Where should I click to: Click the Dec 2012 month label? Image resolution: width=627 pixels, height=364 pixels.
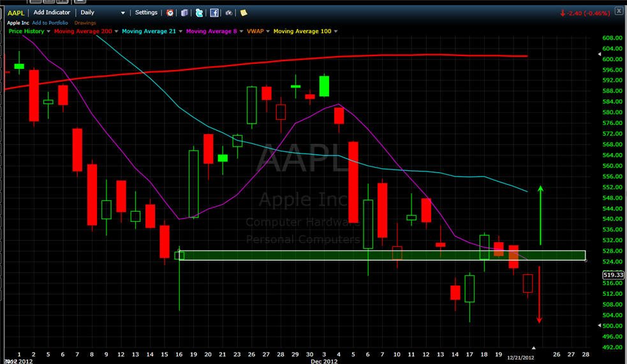tap(324, 361)
